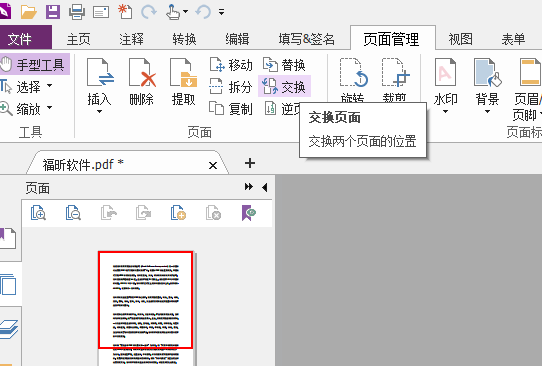
Task: Click the Foxit application logo icon
Action: [x=5, y=12]
